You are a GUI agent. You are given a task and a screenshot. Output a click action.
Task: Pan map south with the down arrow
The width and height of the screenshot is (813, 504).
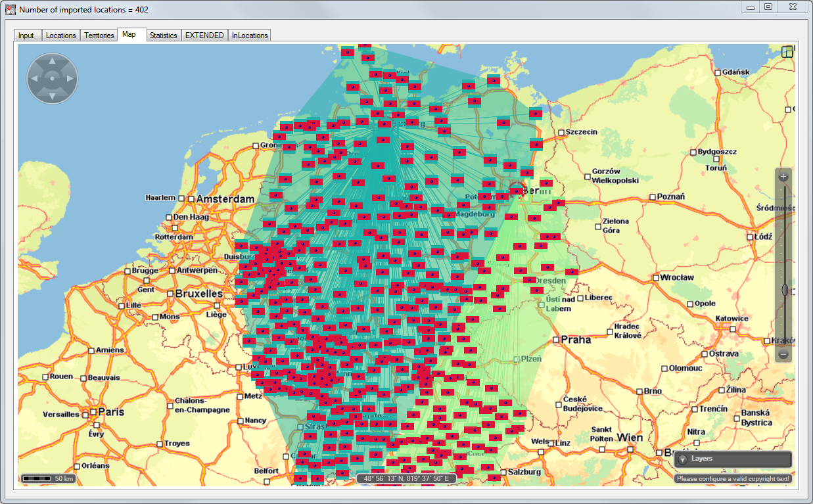pos(52,97)
